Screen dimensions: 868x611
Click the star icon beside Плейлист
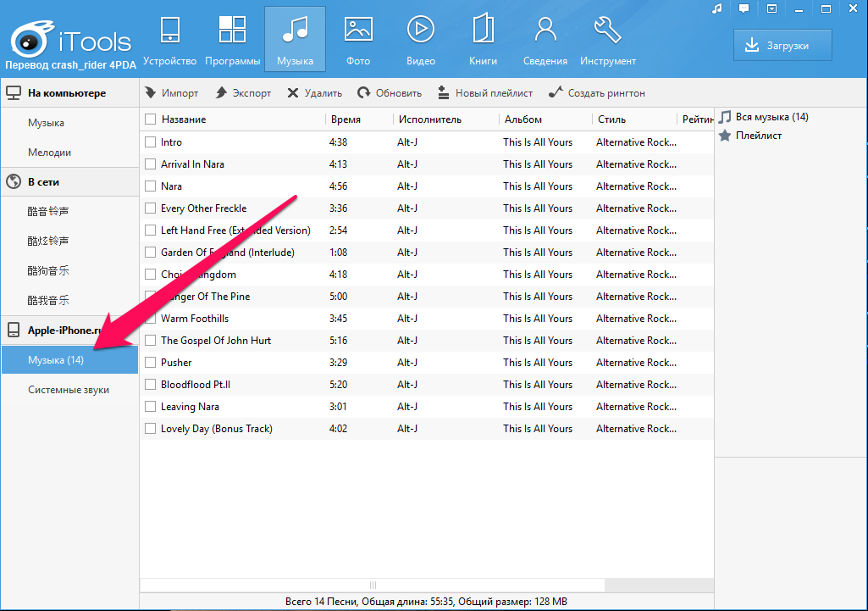[x=725, y=136]
